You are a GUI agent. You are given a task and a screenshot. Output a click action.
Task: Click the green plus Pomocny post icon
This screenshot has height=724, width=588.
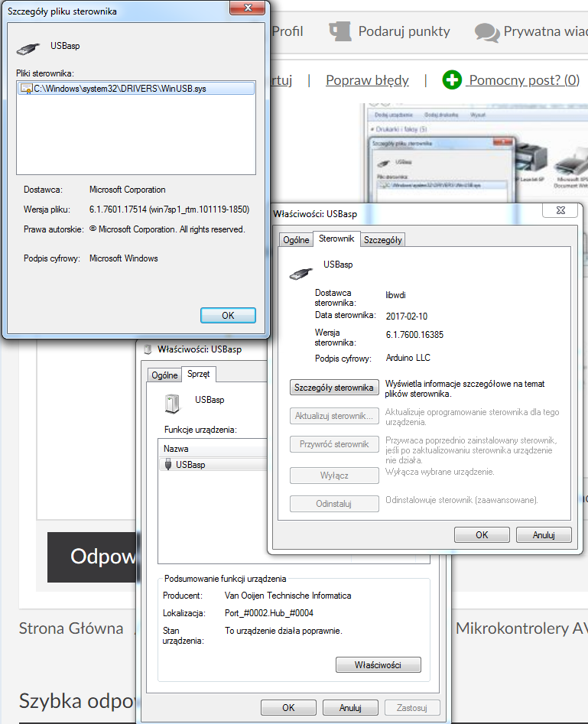(x=452, y=80)
